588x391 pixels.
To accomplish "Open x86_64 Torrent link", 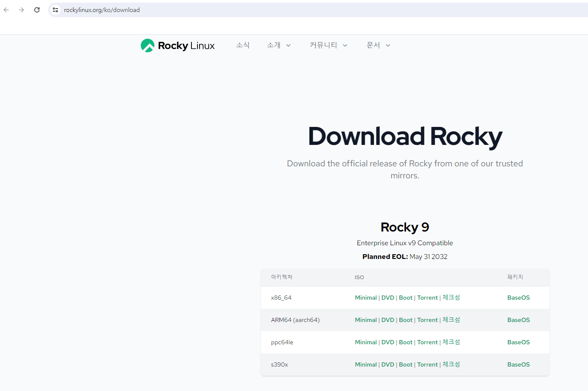I will pyautogui.click(x=427, y=298).
